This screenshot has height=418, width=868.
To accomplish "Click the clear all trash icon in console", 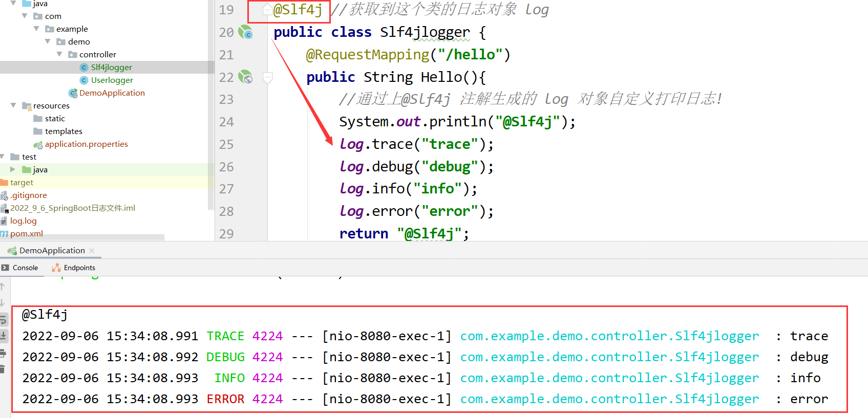I will [x=2, y=369].
